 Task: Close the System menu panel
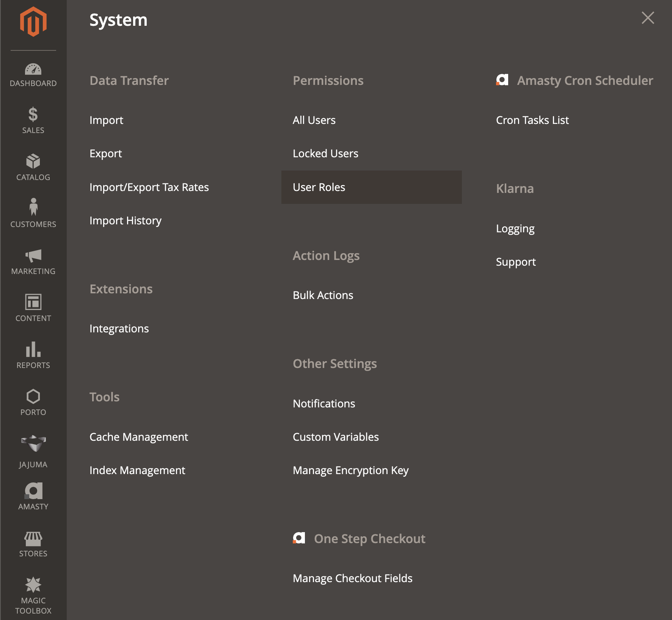648,18
